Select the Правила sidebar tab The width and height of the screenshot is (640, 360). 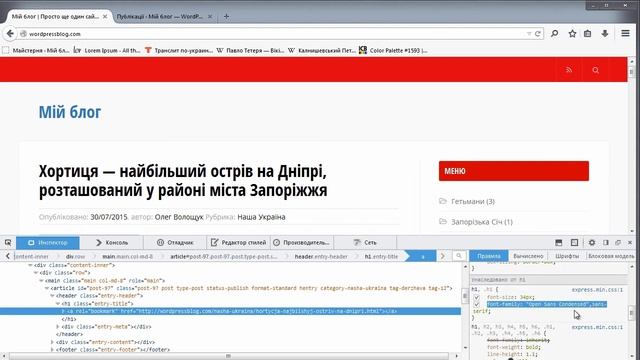coord(489,256)
